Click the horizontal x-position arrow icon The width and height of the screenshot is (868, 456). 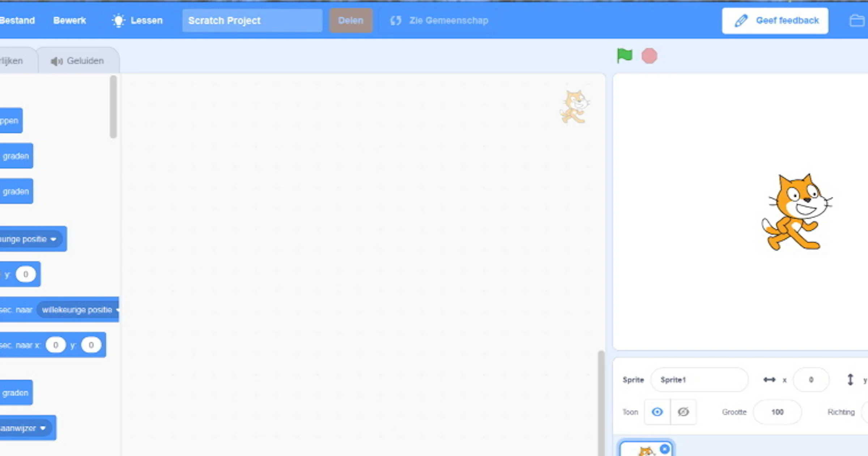point(769,380)
